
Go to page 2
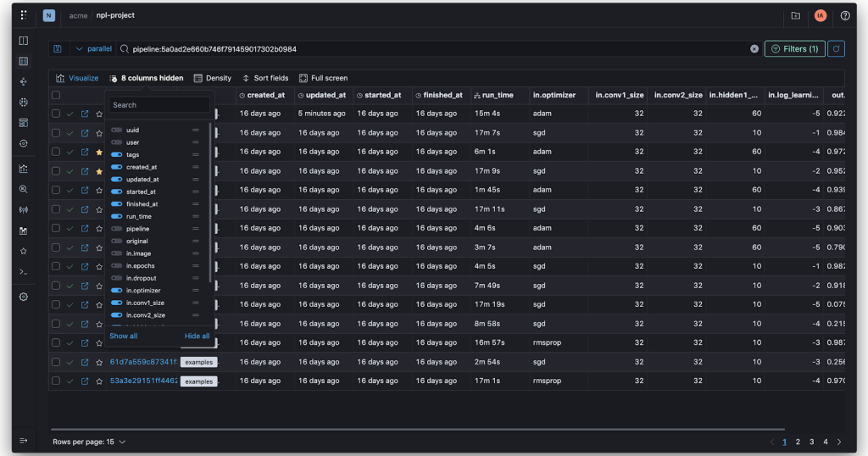pos(798,442)
